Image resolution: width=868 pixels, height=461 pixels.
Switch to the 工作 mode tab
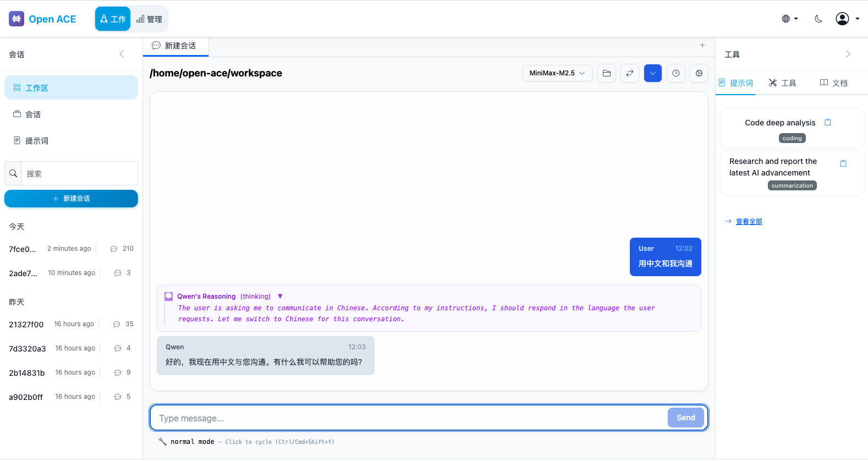113,19
